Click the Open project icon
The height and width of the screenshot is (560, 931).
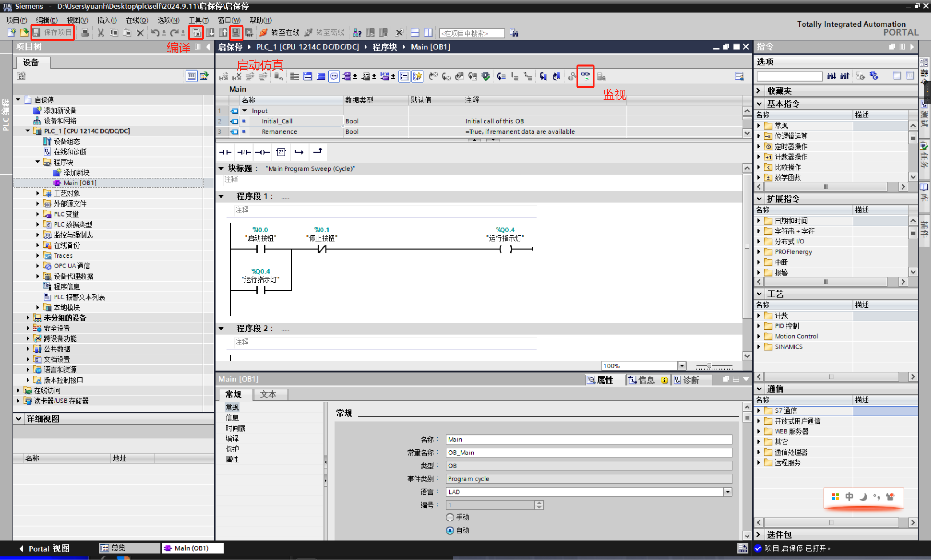[24, 33]
